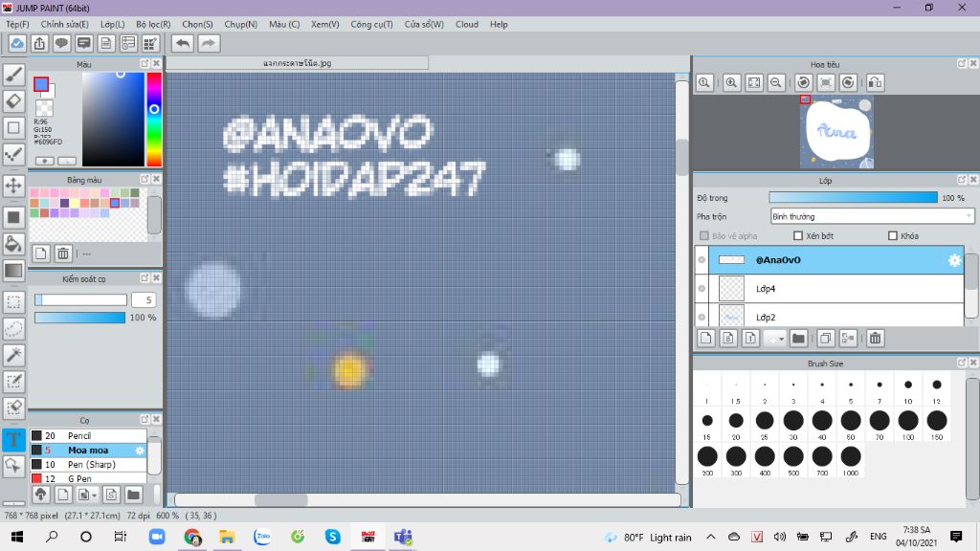Select the transparent color swatch
This screenshot has height=551, width=980.
pyautogui.click(x=44, y=108)
